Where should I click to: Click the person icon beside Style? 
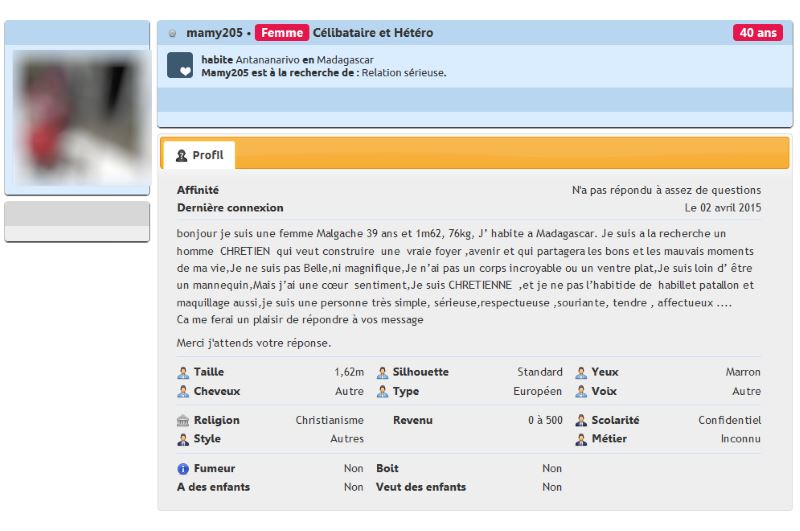click(x=183, y=439)
